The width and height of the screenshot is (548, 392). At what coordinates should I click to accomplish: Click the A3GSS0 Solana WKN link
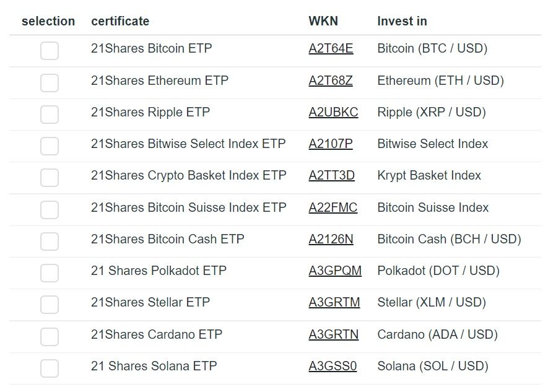pyautogui.click(x=333, y=366)
